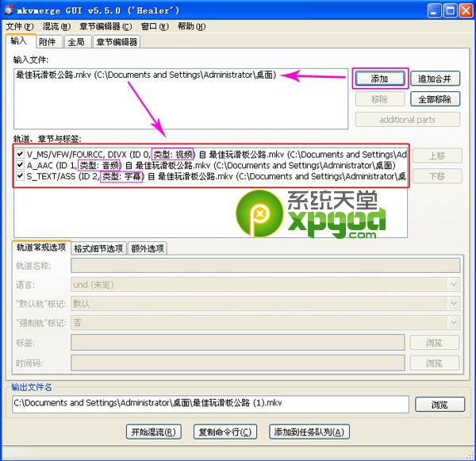Image resolution: width=476 pixels, height=461 pixels.
Task: Open the 语言 dropdown showing und (未定)
Action: 265,285
